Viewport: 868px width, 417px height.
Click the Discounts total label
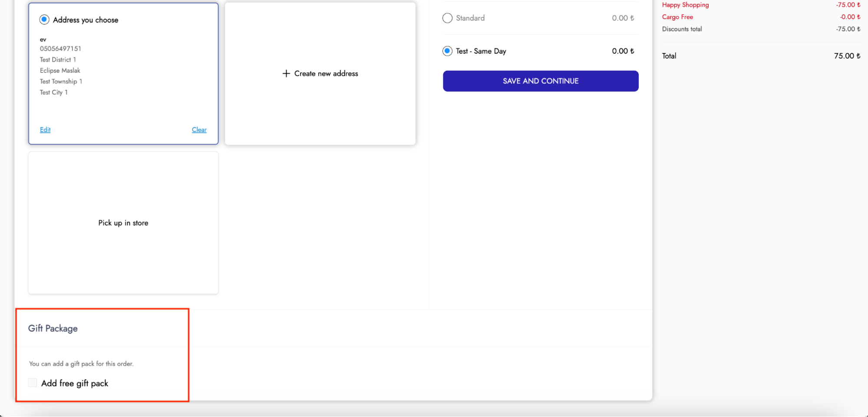[682, 29]
